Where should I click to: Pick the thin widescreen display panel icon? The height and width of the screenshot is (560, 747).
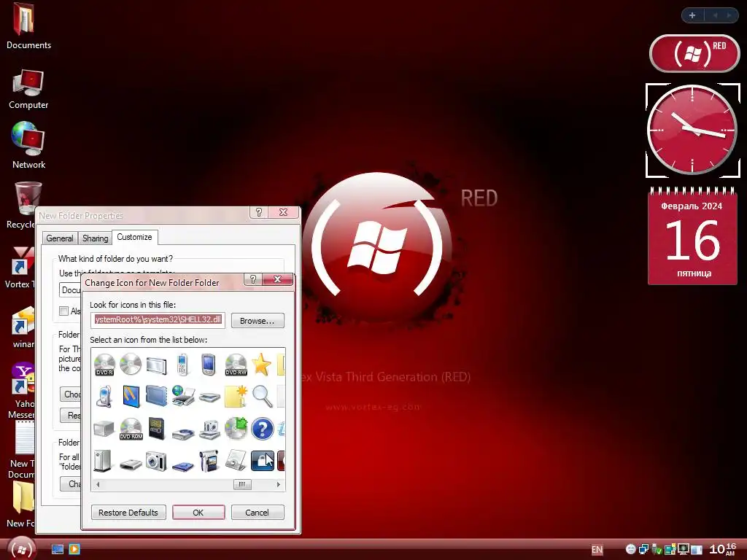tap(156, 366)
